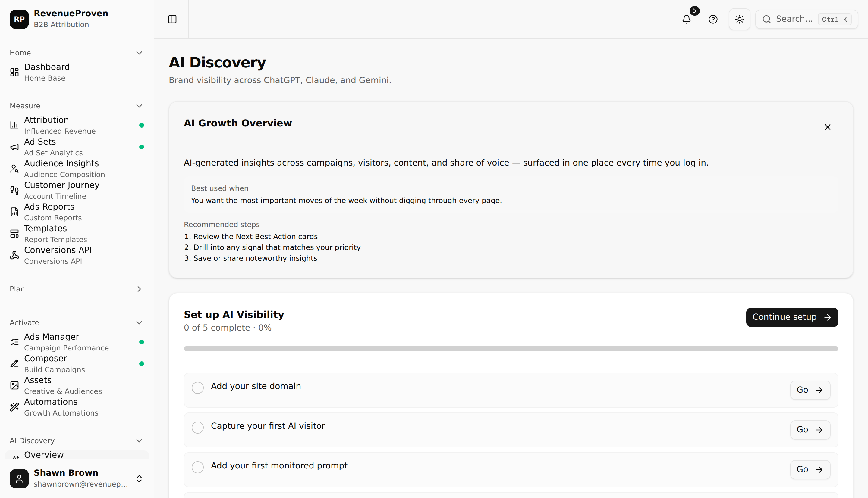This screenshot has height=498, width=868.
Task: Open Ads Manager Campaign Performance
Action: click(x=77, y=342)
